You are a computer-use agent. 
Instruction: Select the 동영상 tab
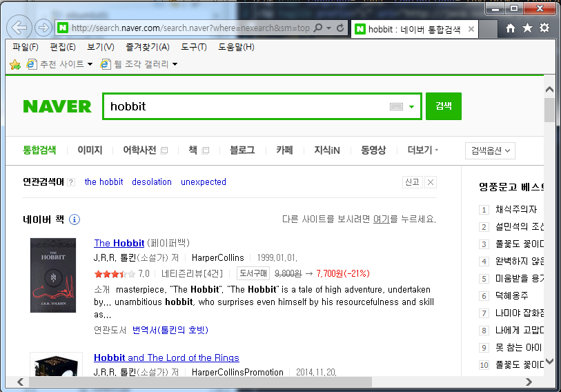click(373, 150)
